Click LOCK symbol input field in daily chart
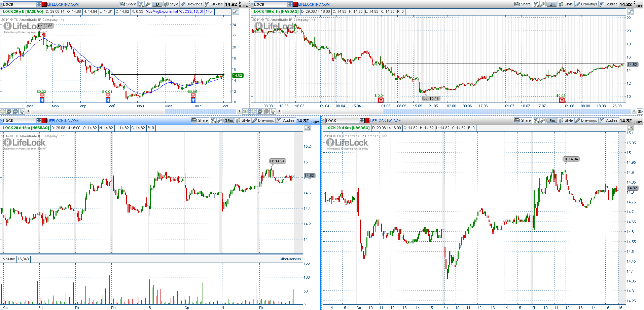The height and width of the screenshot is (310, 644). (x=19, y=4)
